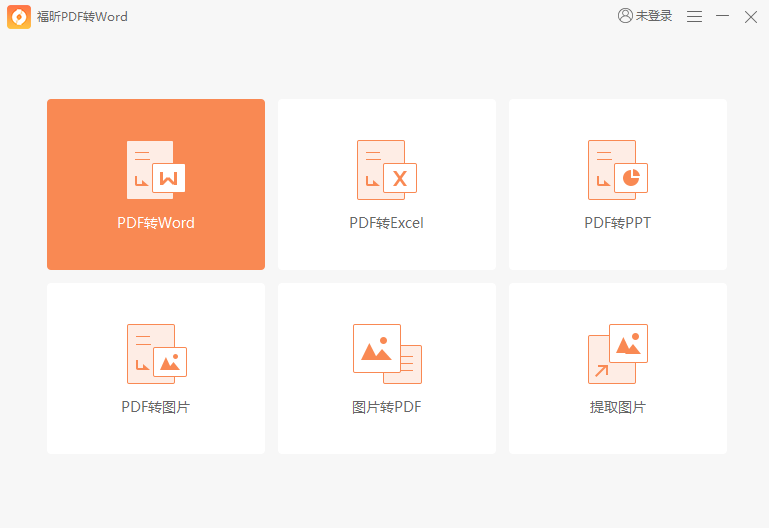Close the 福昕PDF转Word window
The image size is (769, 528).
pos(751,17)
